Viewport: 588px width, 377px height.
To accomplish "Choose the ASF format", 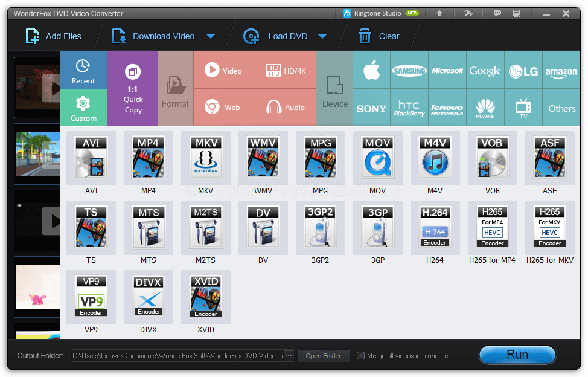I will [x=550, y=158].
